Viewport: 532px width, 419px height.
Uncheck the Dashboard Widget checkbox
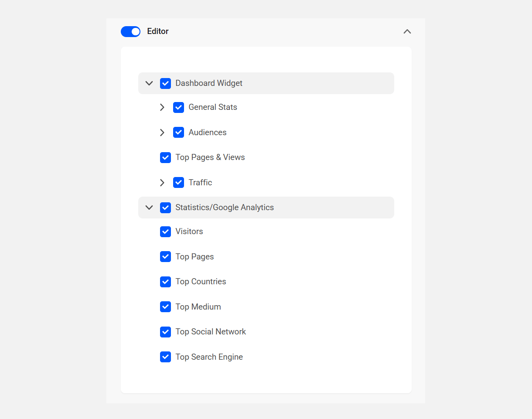click(x=165, y=83)
